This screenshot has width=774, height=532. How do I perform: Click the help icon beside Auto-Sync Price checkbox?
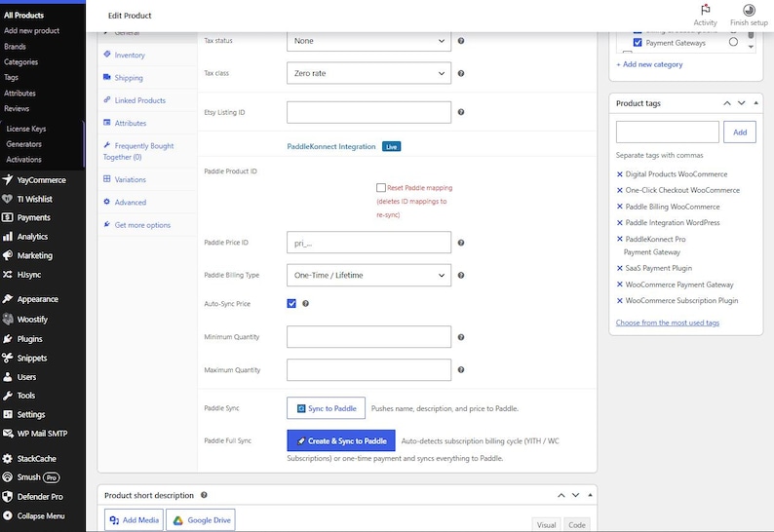coord(305,303)
